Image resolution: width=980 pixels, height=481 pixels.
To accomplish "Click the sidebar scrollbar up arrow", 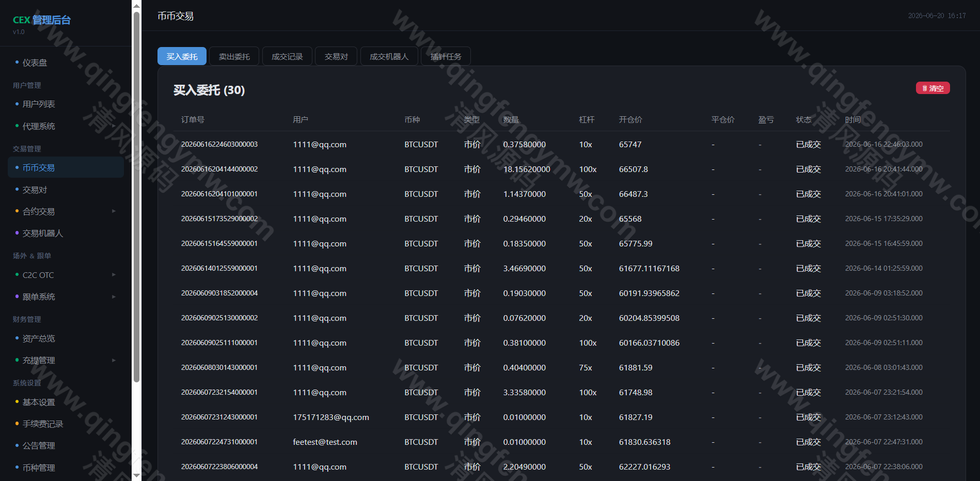I will (136, 6).
